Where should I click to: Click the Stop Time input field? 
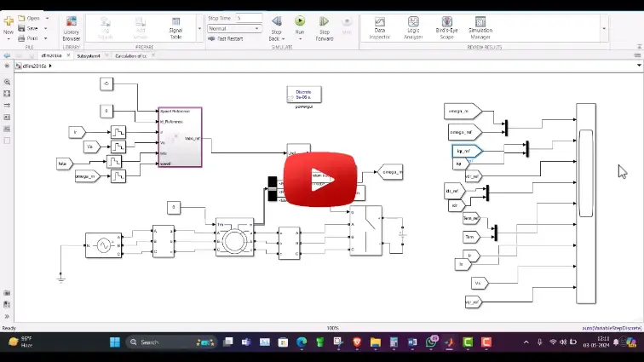coord(249,18)
